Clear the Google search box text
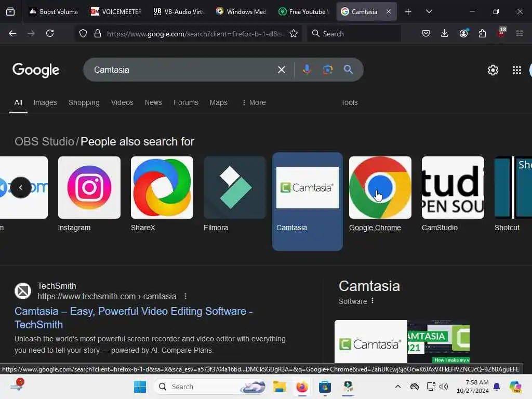 [281, 70]
